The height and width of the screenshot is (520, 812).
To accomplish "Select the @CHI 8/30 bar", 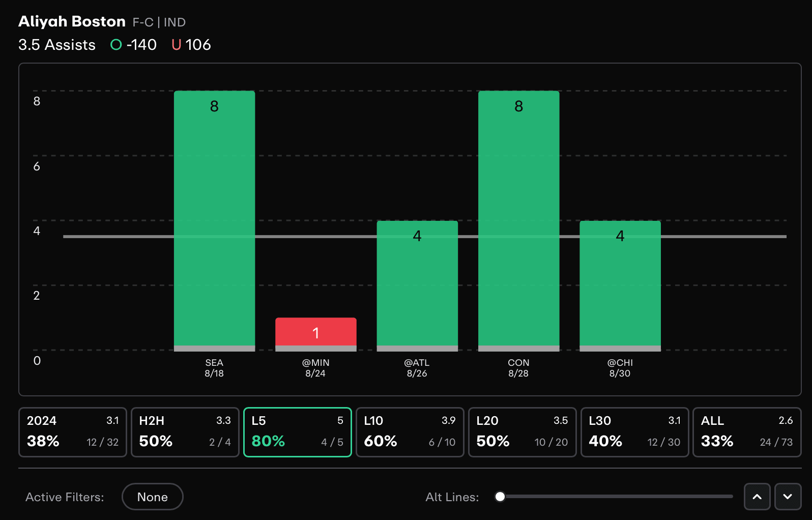I will pos(620,286).
